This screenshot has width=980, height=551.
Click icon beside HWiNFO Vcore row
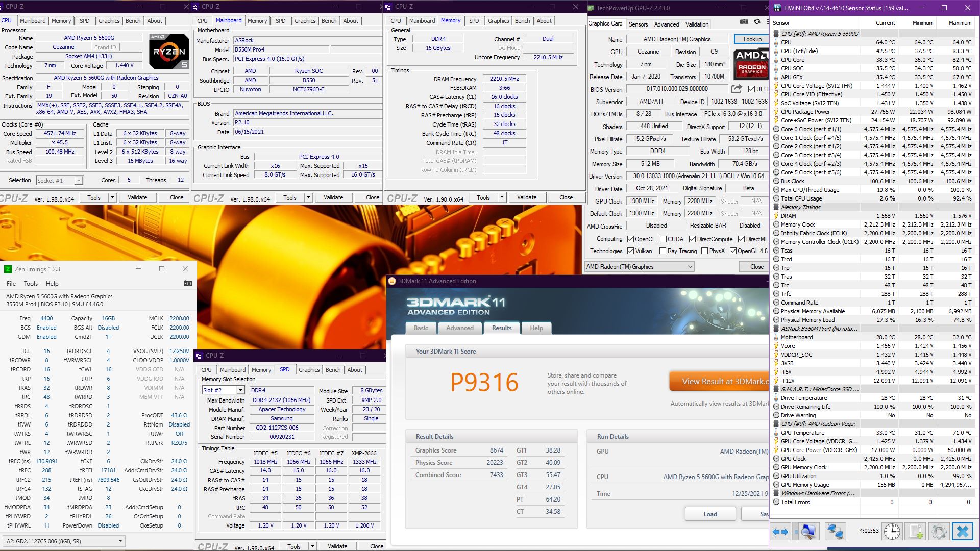coord(776,346)
